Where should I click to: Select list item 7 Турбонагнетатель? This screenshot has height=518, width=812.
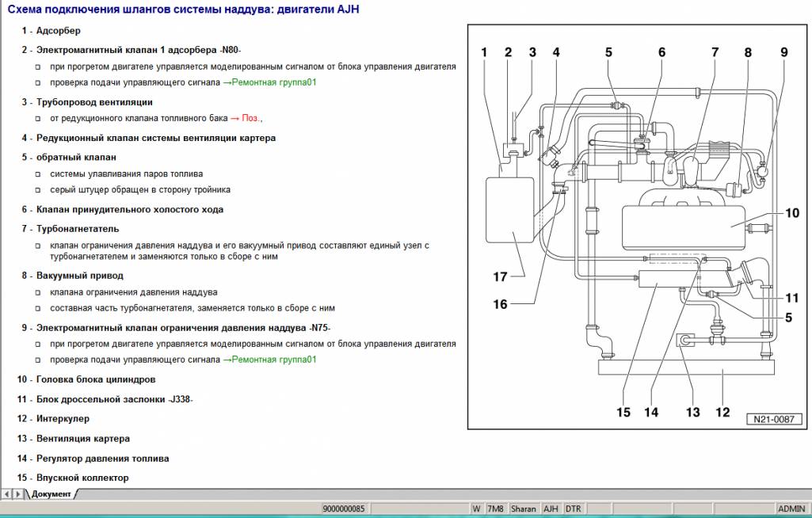coord(78,229)
